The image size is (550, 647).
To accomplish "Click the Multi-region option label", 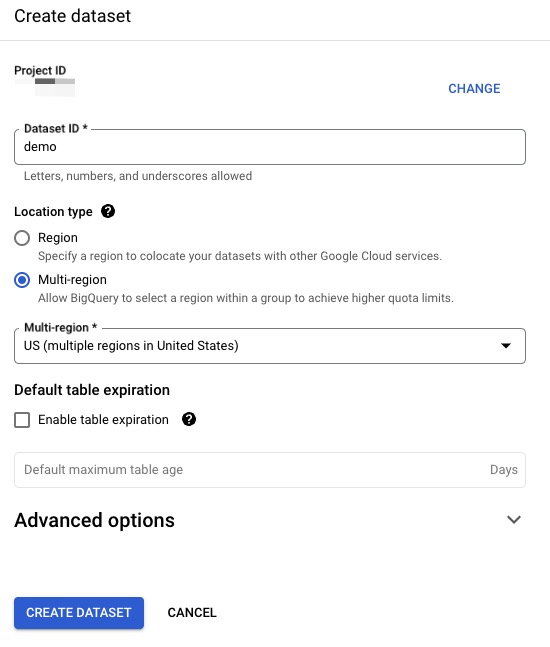I will tap(72, 280).
